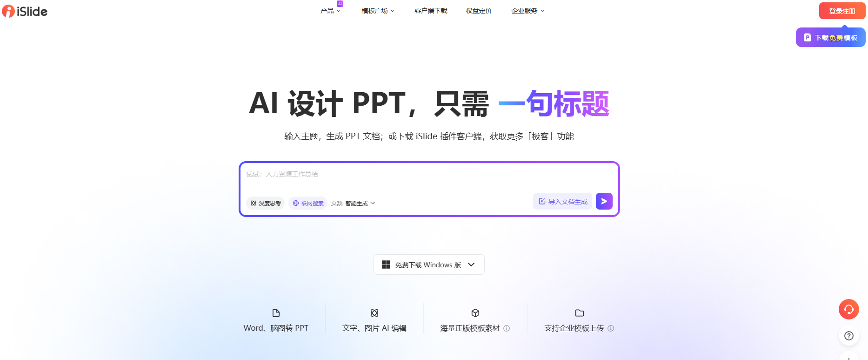This screenshot has width=868, height=360.
Task: Click the document icon above Word、脑图转 PPT
Action: click(x=276, y=313)
